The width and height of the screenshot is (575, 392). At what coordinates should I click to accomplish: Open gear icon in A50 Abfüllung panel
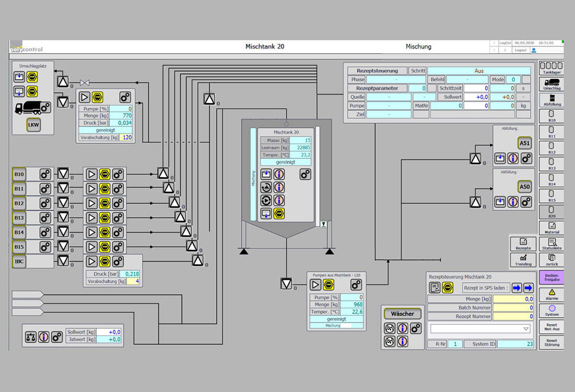[x=526, y=202]
